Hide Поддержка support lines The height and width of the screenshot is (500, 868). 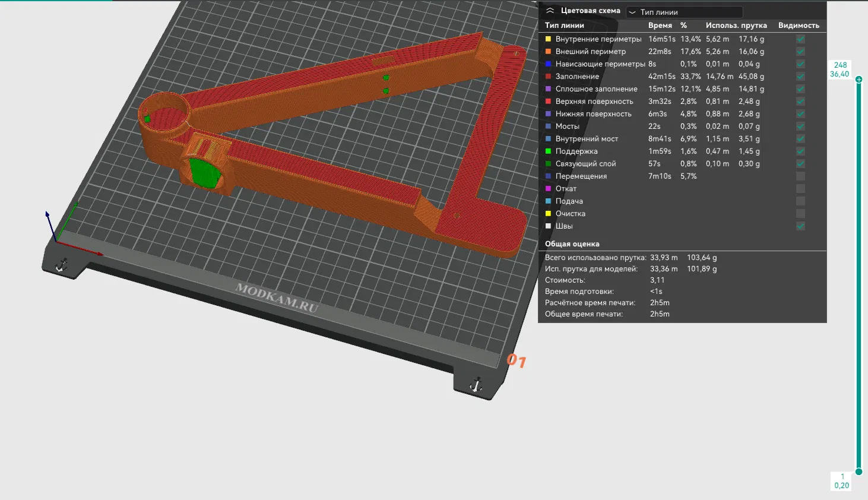[801, 151]
